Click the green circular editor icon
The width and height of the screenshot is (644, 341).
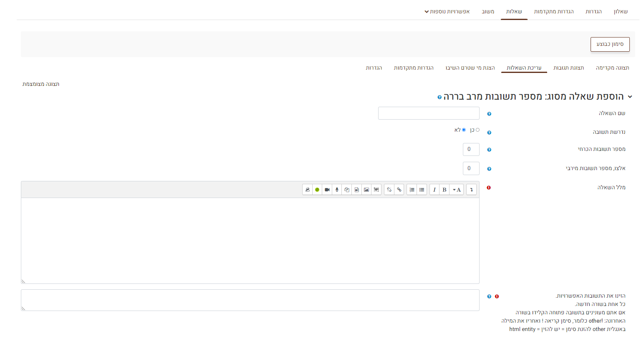point(317,190)
